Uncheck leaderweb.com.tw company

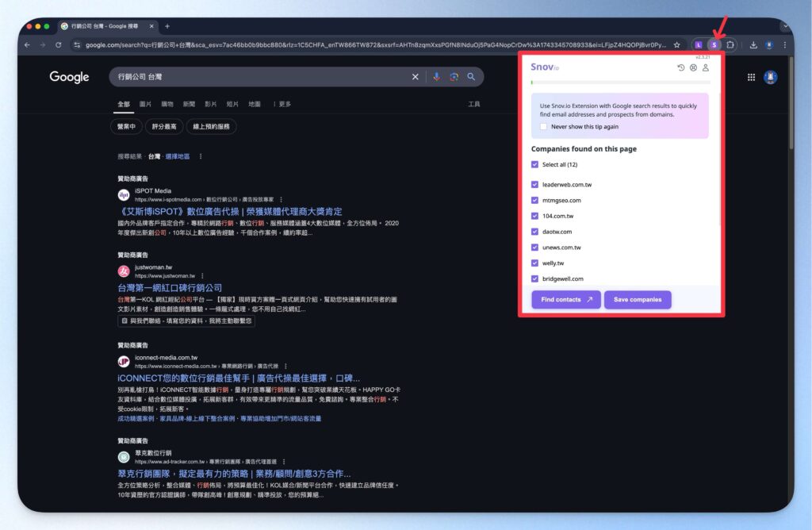[x=535, y=184]
